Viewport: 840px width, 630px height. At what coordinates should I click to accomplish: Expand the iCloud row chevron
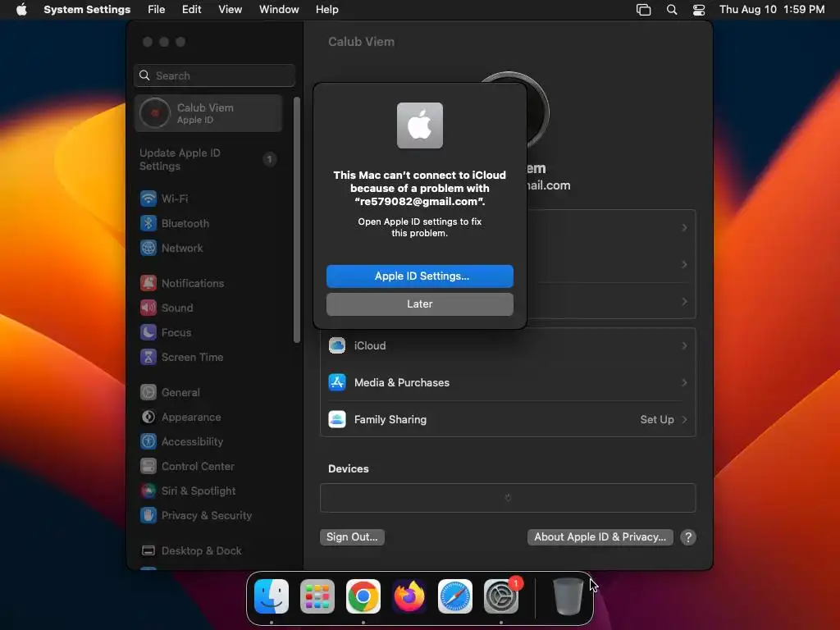pyautogui.click(x=684, y=345)
